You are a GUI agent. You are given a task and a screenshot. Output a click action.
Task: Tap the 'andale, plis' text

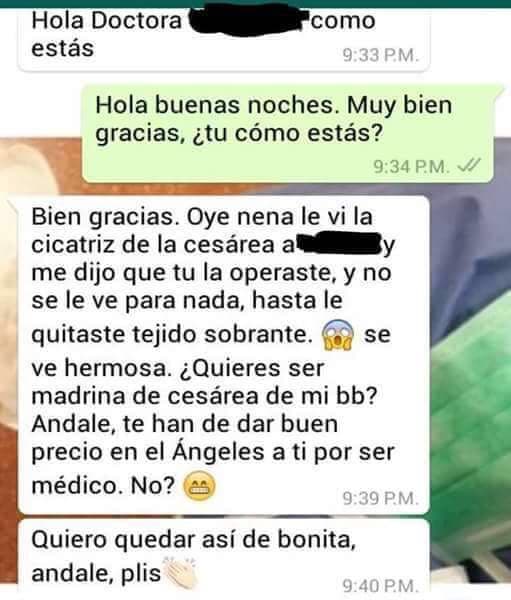96,573
